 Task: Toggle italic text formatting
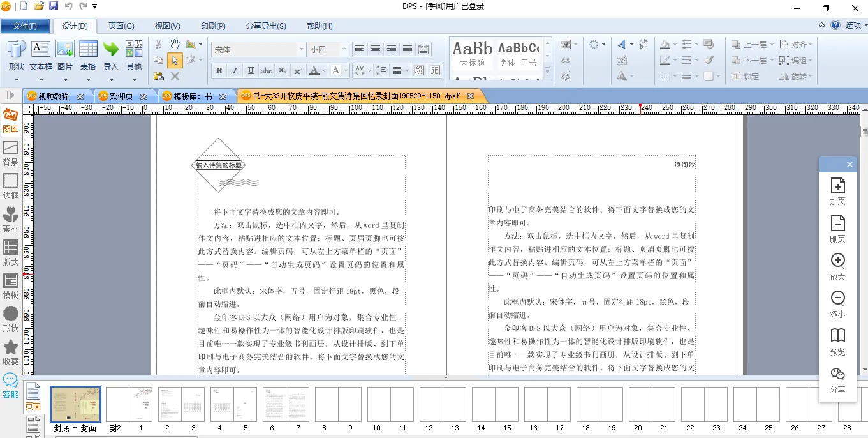point(235,70)
